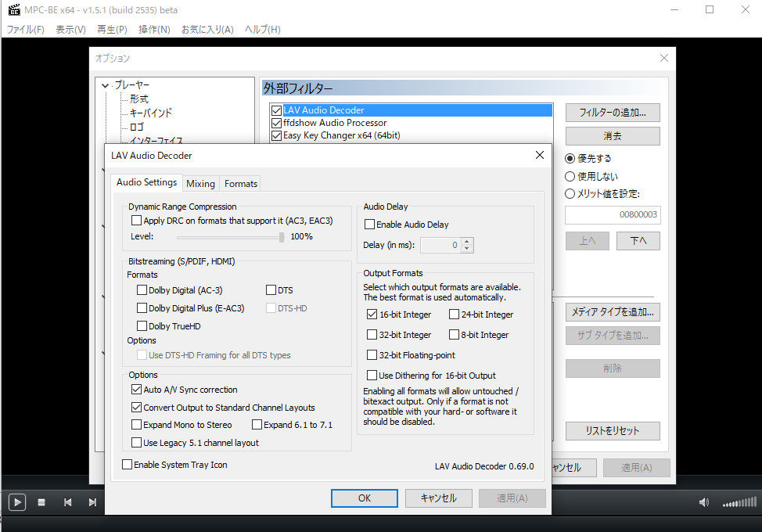
Task: Select the 使用しない radio button
Action: [570, 176]
